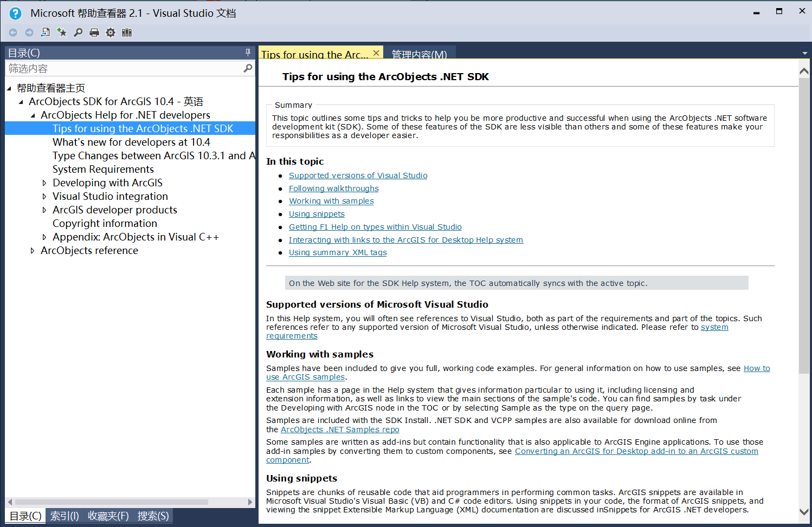This screenshot has width=812, height=527.
Task: Click the Manage content books icon
Action: [127, 32]
